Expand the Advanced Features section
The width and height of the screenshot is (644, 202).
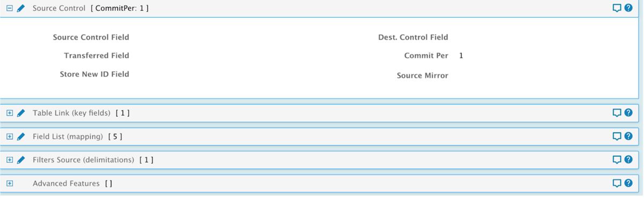pyautogui.click(x=10, y=184)
